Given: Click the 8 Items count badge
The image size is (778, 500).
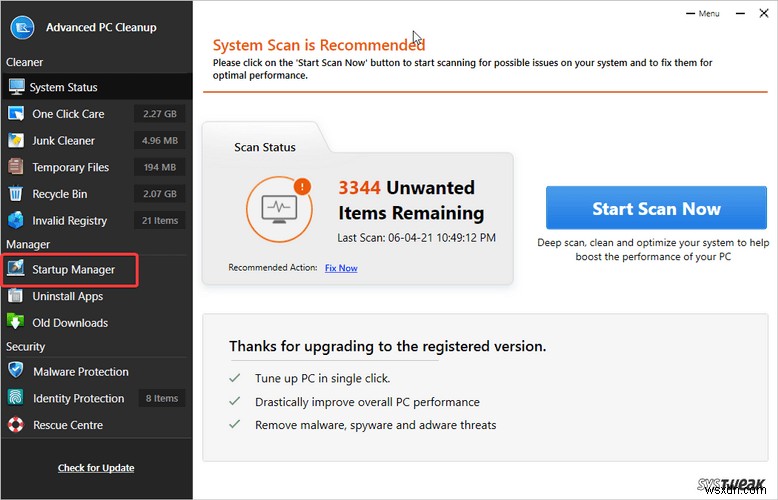Looking at the screenshot, I should point(162,398).
